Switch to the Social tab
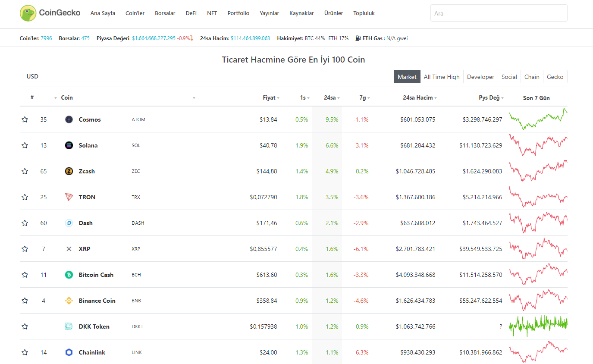The image size is (593, 364). click(509, 77)
